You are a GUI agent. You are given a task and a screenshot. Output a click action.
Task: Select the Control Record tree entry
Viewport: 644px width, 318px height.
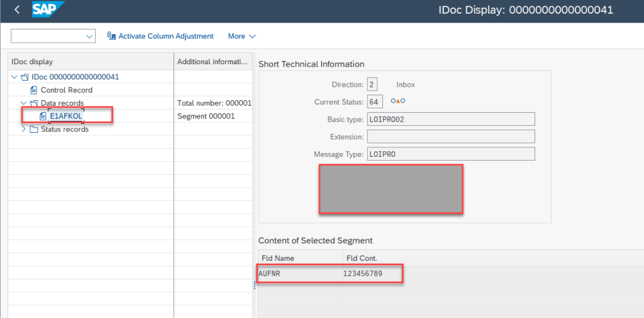[x=66, y=90]
